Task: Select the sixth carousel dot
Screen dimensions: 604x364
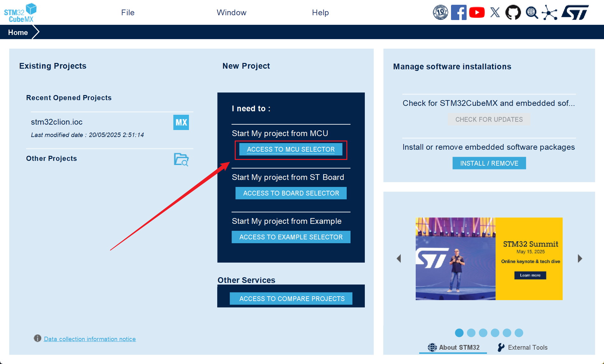Action: (519, 333)
